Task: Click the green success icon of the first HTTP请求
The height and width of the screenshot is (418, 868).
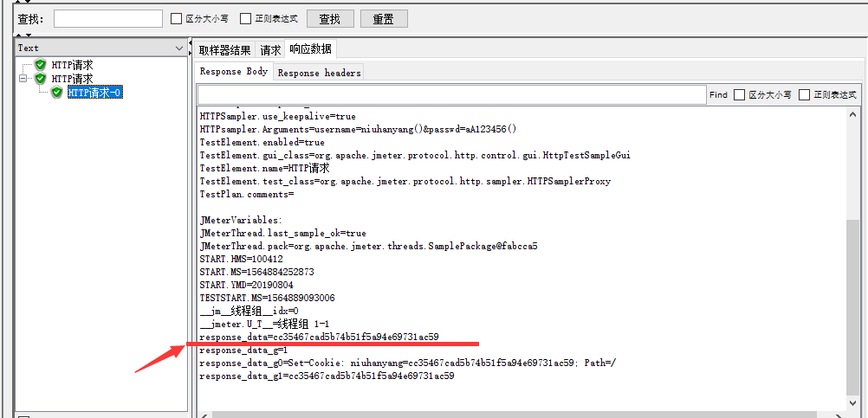Action: point(41,65)
